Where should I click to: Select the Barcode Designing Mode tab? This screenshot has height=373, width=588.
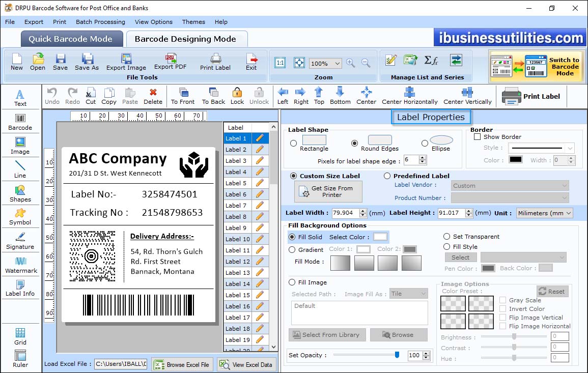pyautogui.click(x=186, y=39)
